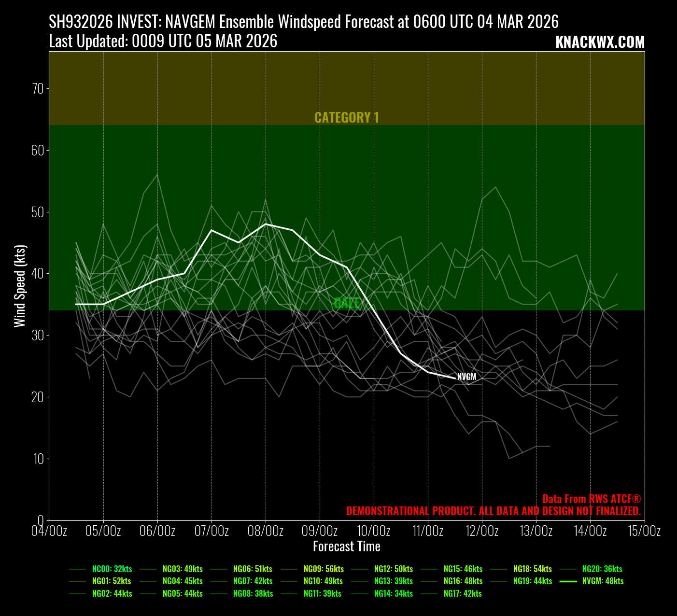677x616 pixels.
Task: Select the NG20: 36kts legend entry
Action: [x=602, y=569]
